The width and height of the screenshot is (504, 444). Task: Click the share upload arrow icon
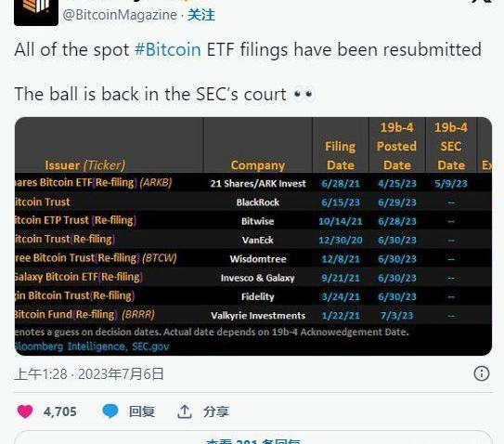[185, 411]
